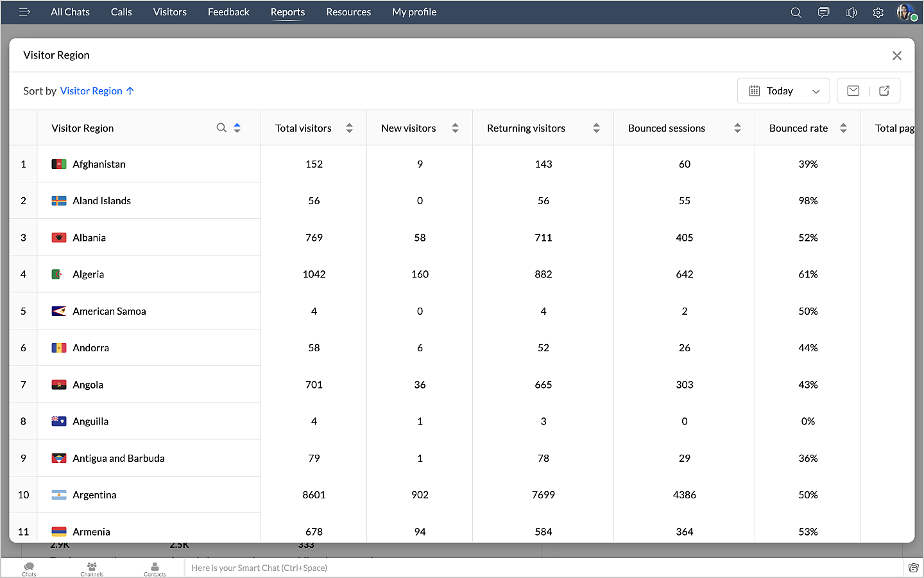The height and width of the screenshot is (578, 924).
Task: Email the report using envelope icon
Action: [853, 91]
